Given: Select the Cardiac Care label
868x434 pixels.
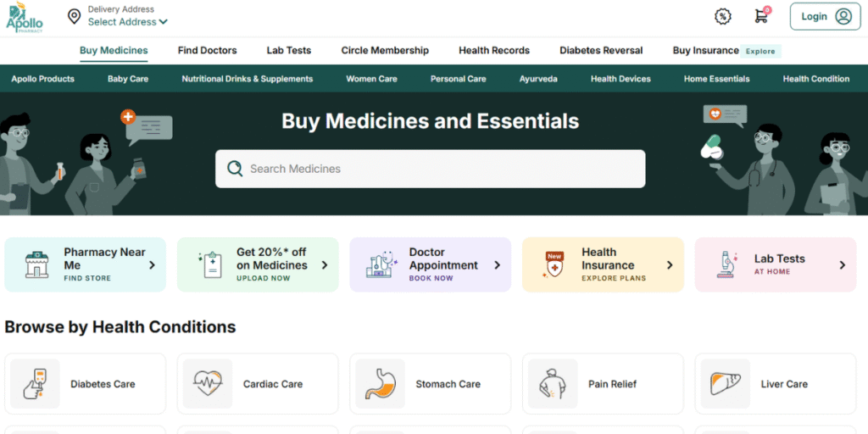Looking at the screenshot, I should [273, 384].
